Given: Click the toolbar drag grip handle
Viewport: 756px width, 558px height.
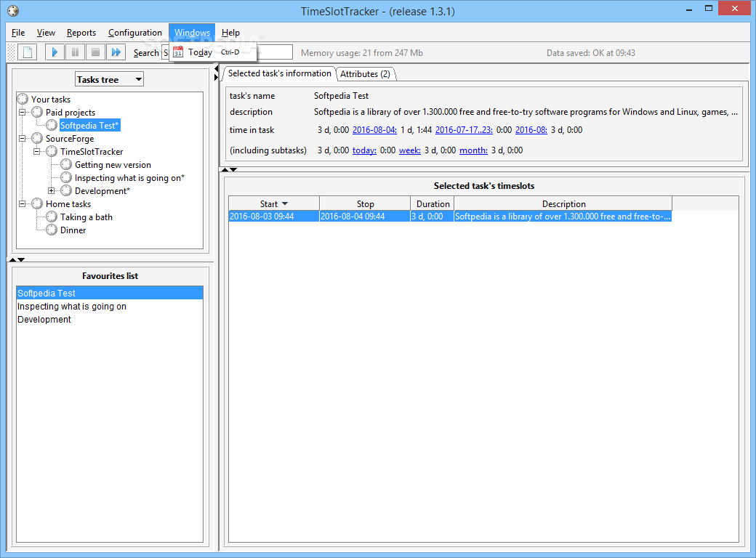Looking at the screenshot, I should [x=11, y=52].
